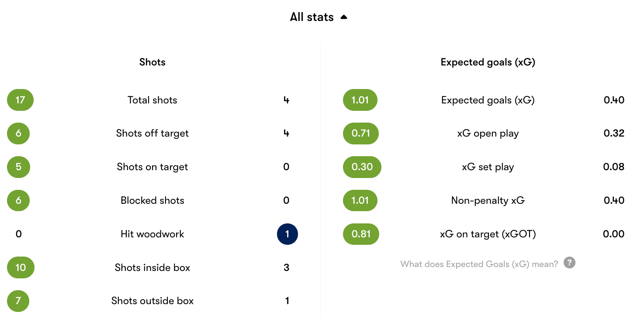Select the green 17 Total shots badge

pos(20,100)
